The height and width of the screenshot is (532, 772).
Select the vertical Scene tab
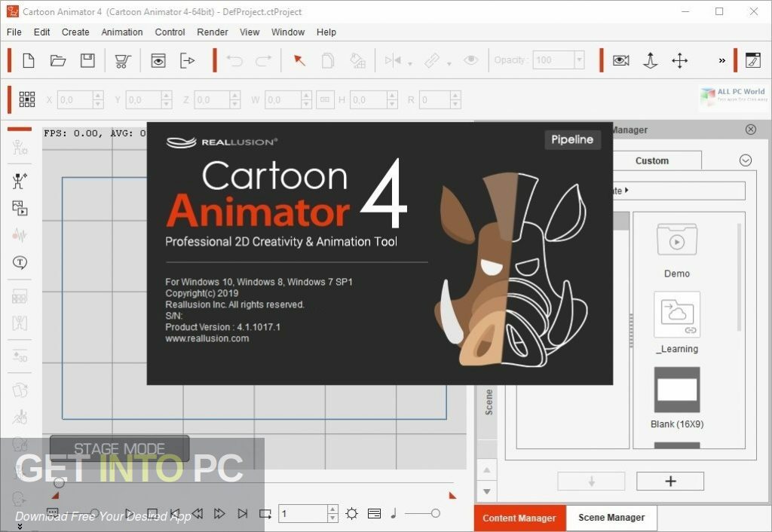[x=489, y=402]
